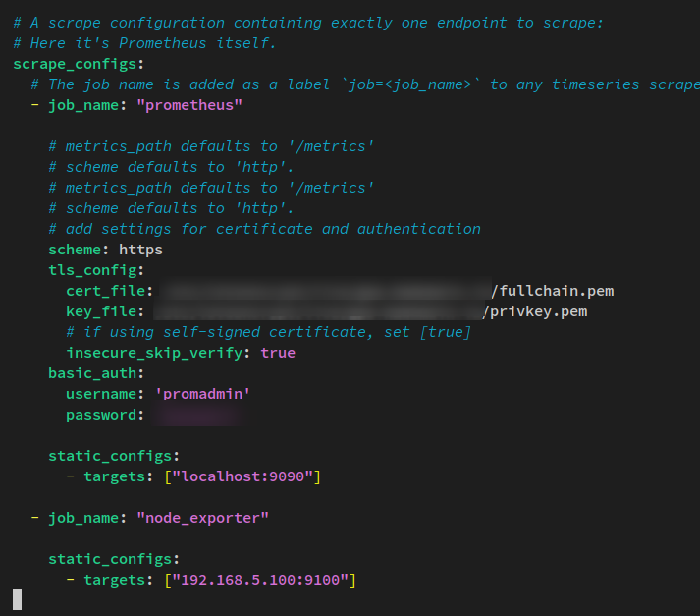700x616 pixels.
Task: Click the 'key_file' key
Action: pyautogui.click(x=101, y=311)
